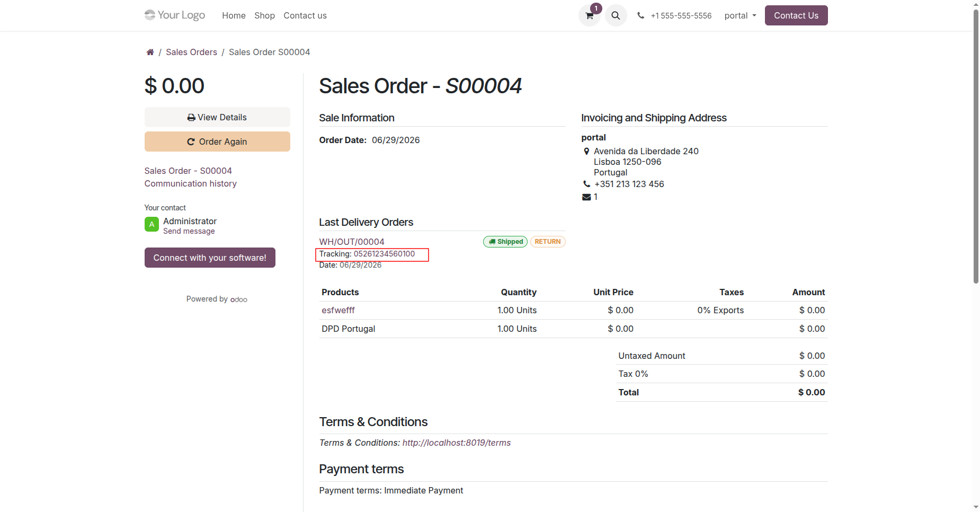Open the Shop menu item
This screenshot has height=512, width=980.
click(x=264, y=15)
